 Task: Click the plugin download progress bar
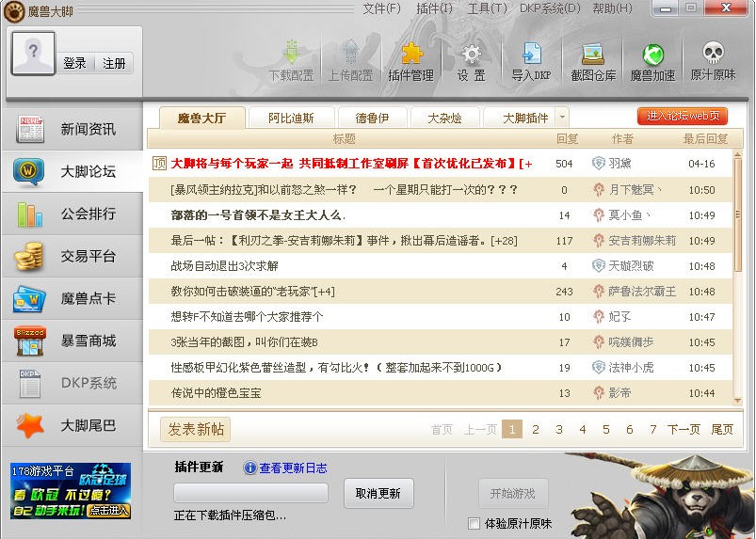coord(250,493)
